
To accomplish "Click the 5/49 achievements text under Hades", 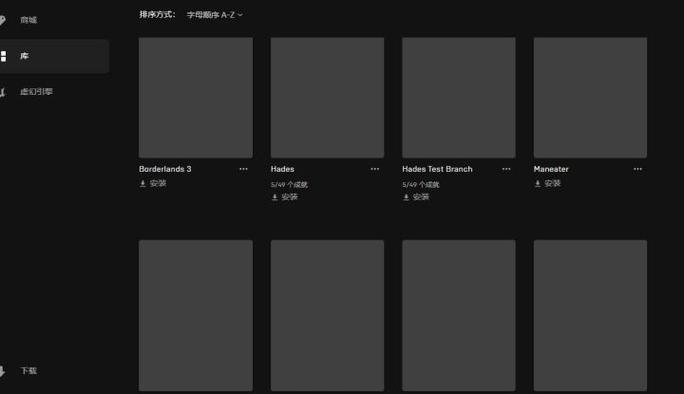I will [x=289, y=185].
